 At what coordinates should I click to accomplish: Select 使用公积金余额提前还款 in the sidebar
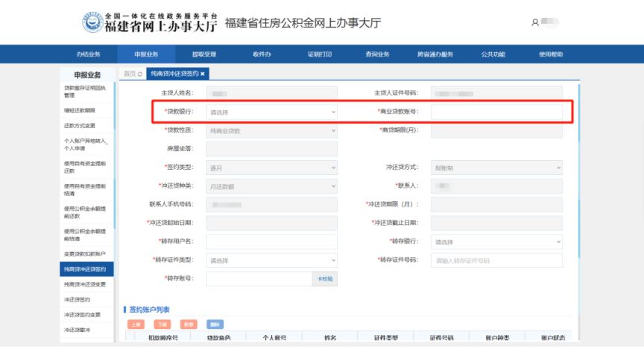pyautogui.click(x=86, y=212)
